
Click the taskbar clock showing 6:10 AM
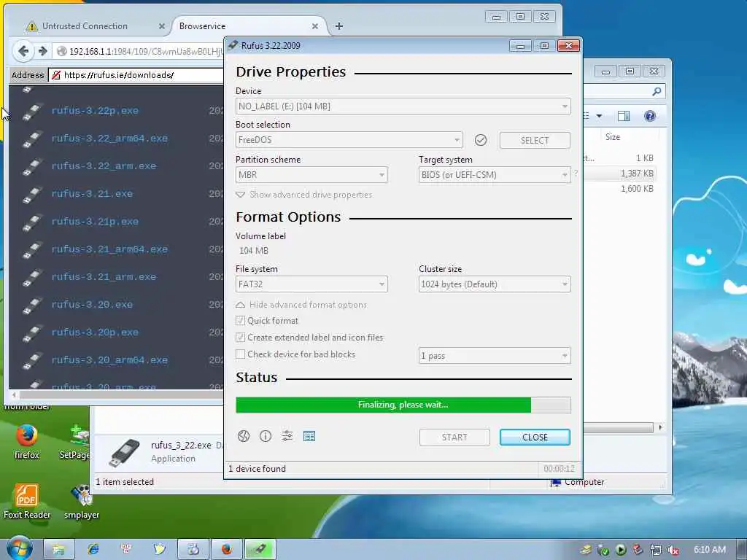tap(709, 550)
